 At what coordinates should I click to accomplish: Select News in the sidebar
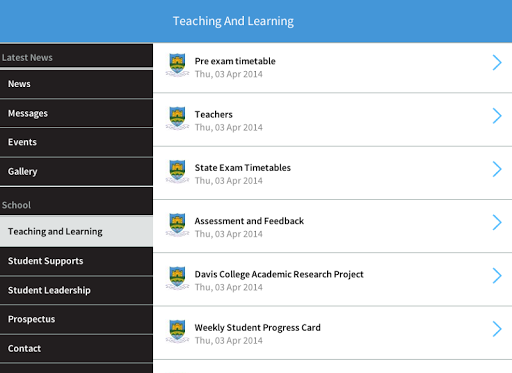[76, 84]
